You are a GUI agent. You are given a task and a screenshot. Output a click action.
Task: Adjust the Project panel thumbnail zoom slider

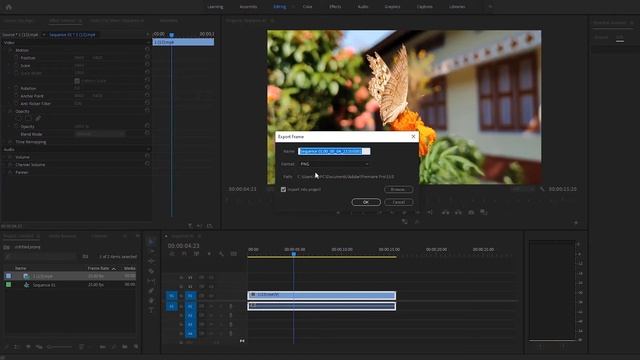pyautogui.click(x=60, y=347)
